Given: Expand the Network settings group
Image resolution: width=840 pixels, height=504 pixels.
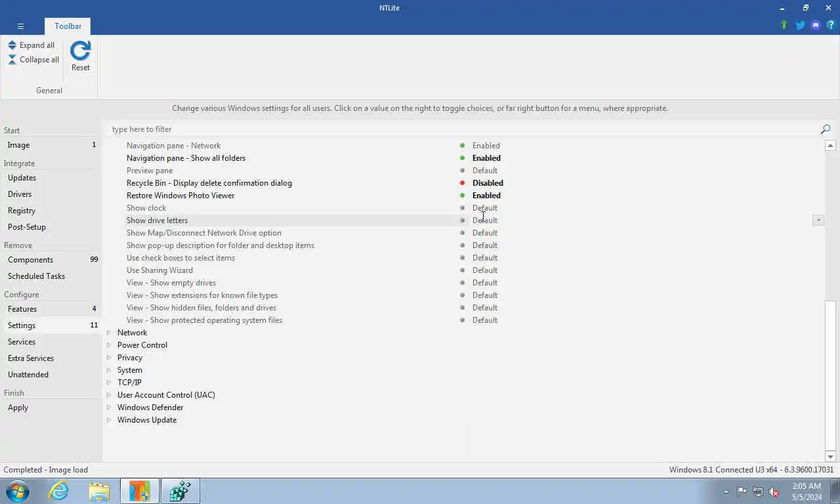Looking at the screenshot, I should click(109, 333).
